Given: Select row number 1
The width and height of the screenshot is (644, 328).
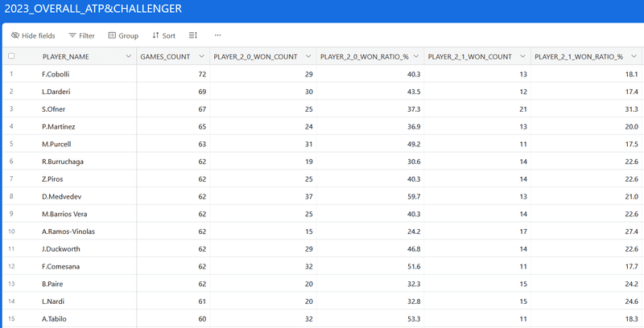Looking at the screenshot, I should click(x=11, y=74).
